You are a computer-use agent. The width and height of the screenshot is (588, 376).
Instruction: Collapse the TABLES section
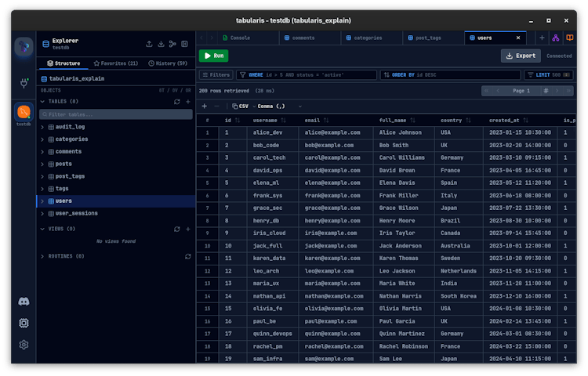(x=42, y=102)
